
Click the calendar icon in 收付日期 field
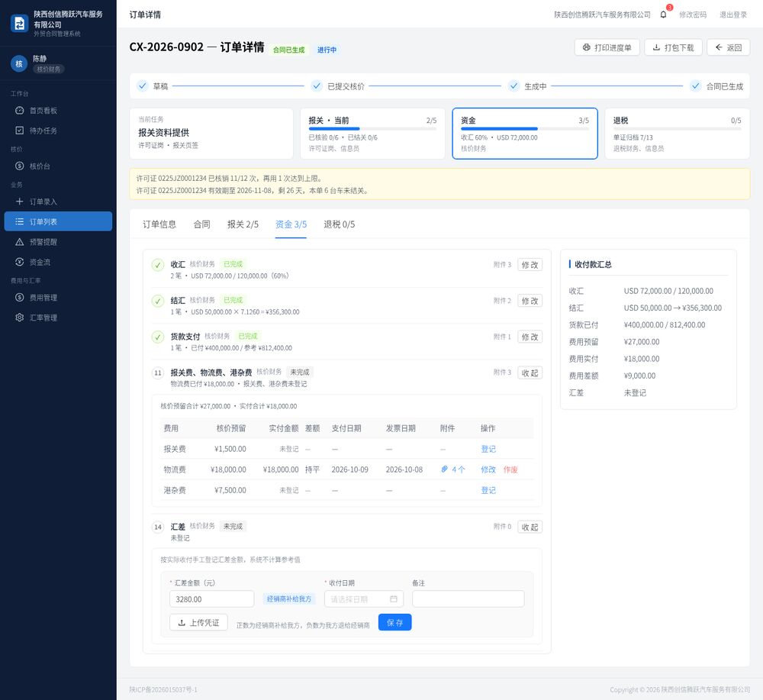pos(394,598)
